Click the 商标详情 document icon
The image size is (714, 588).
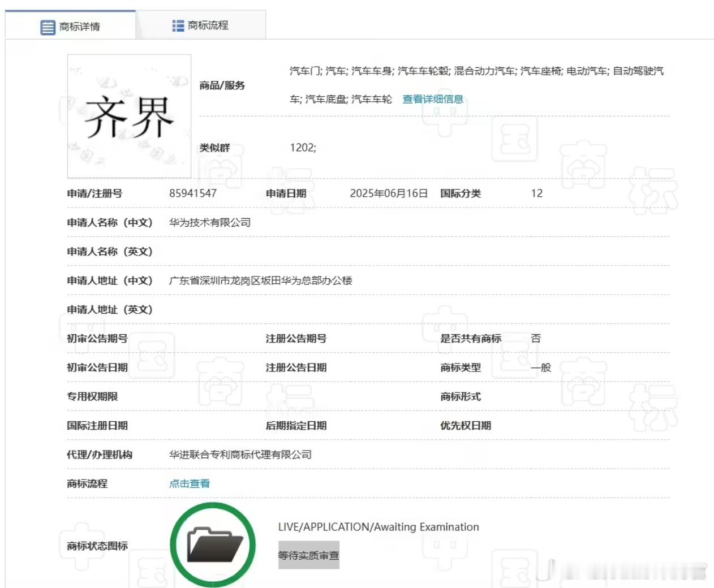(x=48, y=27)
